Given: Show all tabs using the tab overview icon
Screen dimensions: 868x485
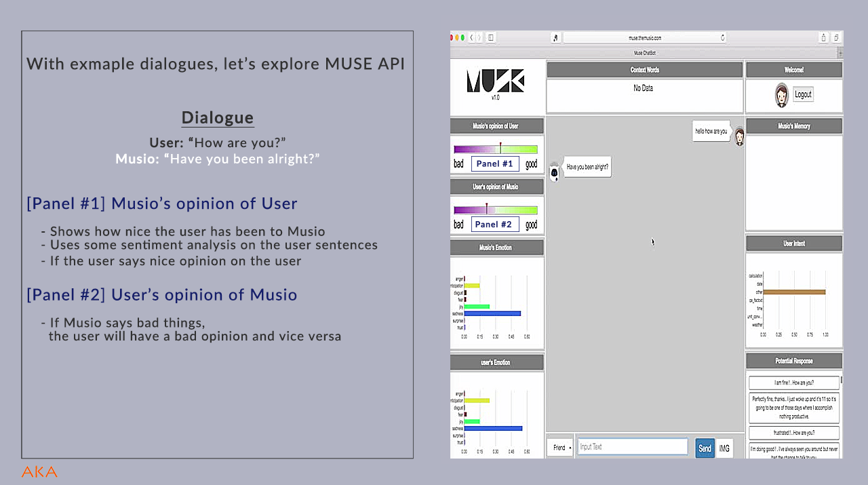Looking at the screenshot, I should pyautogui.click(x=837, y=38).
